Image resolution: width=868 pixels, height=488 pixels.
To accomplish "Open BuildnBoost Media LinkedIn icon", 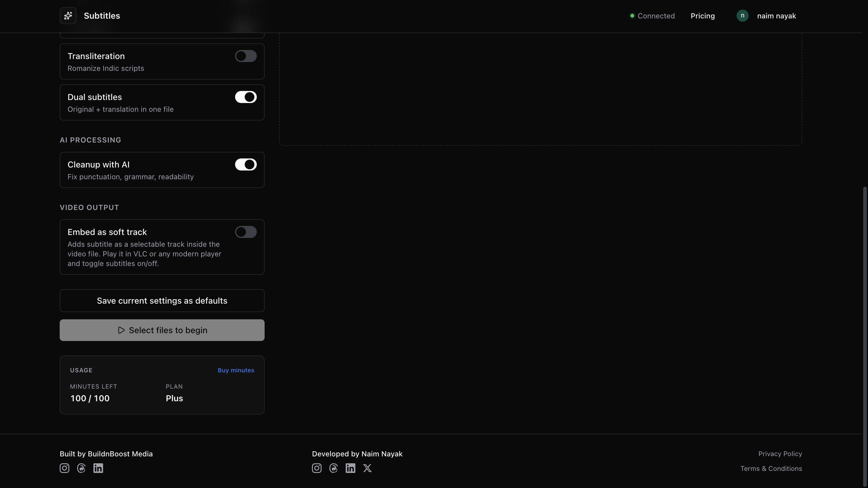I will click(98, 468).
